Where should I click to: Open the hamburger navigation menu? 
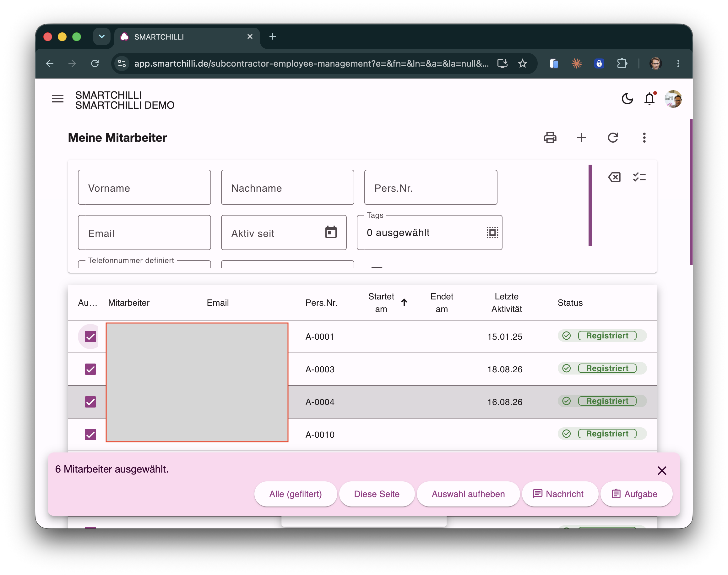[x=57, y=99]
